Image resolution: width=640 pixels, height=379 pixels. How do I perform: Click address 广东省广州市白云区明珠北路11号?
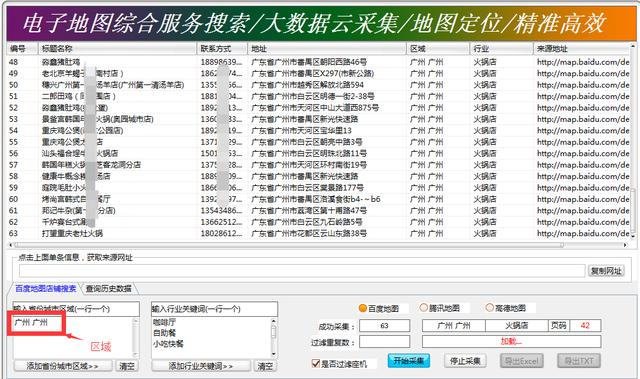(x=309, y=153)
